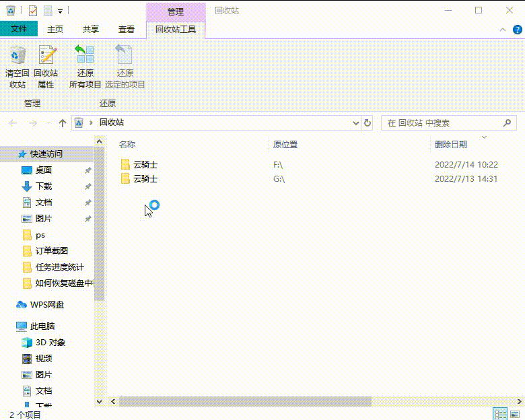This screenshot has width=525, height=420.
Task: Switch to 共享 (Share) ribbon tab
Action: pyautogui.click(x=91, y=29)
